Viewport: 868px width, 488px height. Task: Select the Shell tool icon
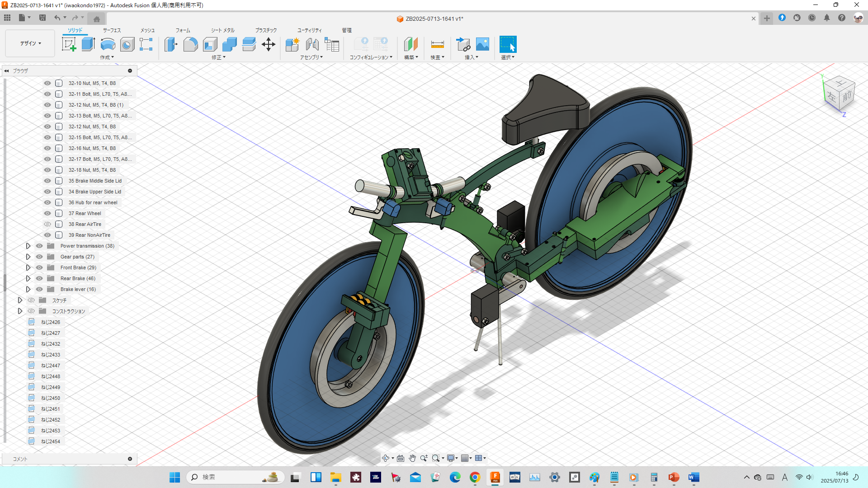coord(210,44)
